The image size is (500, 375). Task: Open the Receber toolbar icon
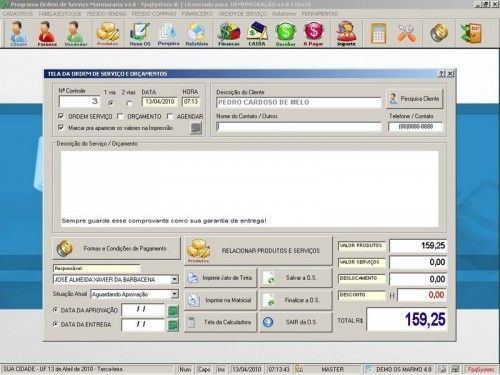[x=286, y=33]
